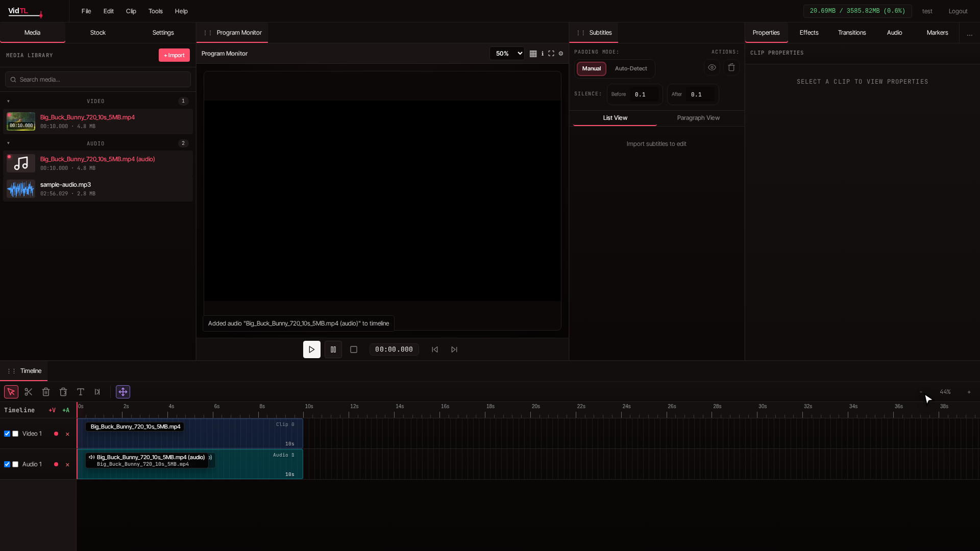Add an audio track with +A
Screen dimensions: 980x551
coord(66,410)
